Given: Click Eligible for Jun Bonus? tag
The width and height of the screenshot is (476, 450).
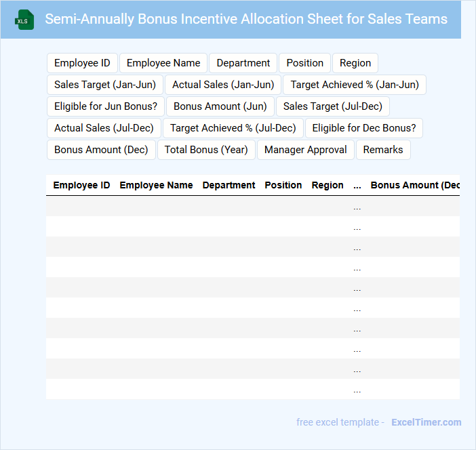Looking at the screenshot, I should coord(106,106).
